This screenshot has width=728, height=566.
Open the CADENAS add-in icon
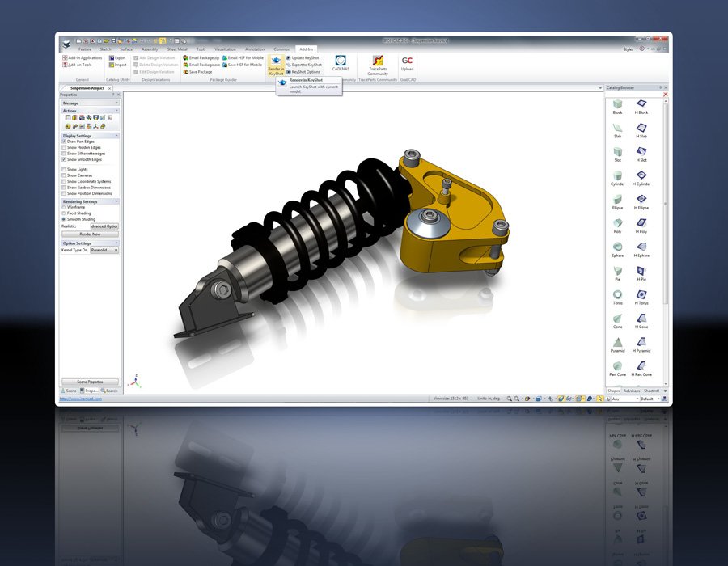341,63
